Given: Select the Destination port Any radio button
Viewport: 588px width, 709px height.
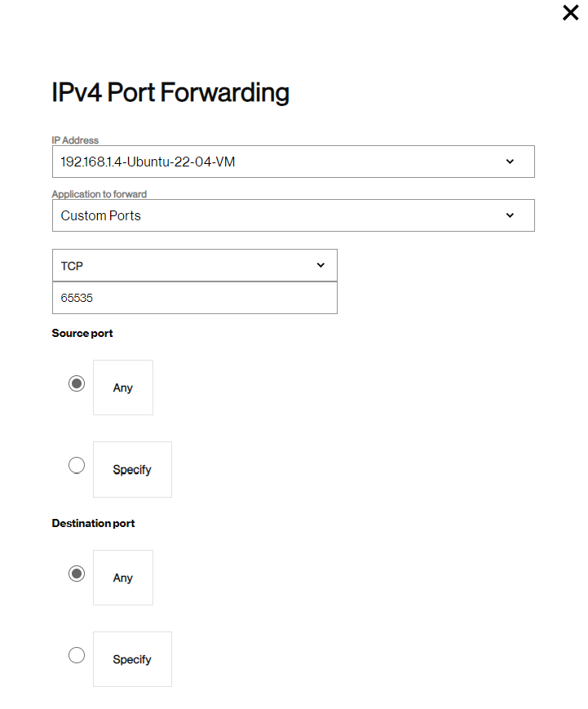Looking at the screenshot, I should coord(77,574).
